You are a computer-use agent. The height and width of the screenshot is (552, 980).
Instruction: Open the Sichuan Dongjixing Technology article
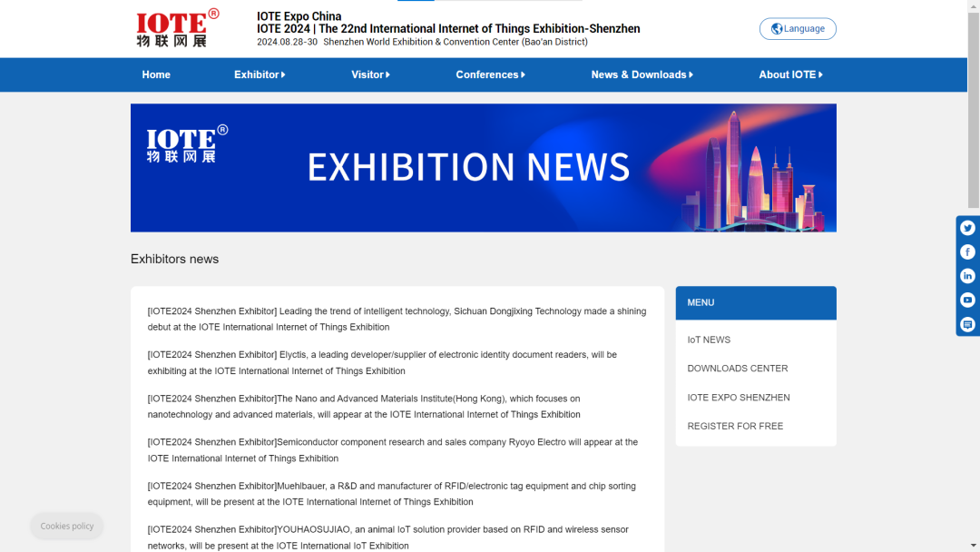point(397,319)
